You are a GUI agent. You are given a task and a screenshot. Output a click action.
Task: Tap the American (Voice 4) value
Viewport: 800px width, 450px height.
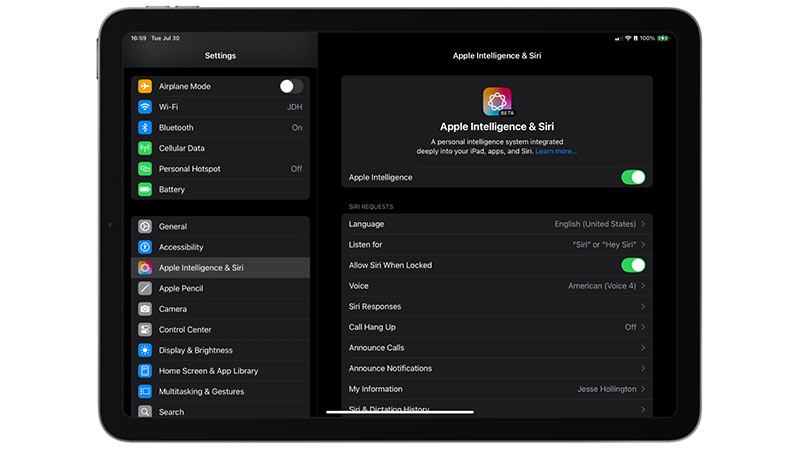click(x=602, y=286)
